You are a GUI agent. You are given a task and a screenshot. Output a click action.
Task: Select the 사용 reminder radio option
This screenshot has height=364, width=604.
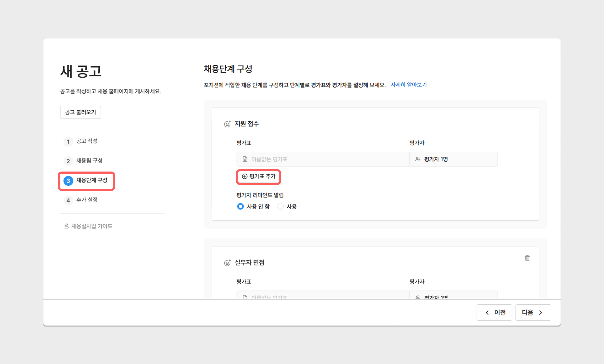click(280, 206)
